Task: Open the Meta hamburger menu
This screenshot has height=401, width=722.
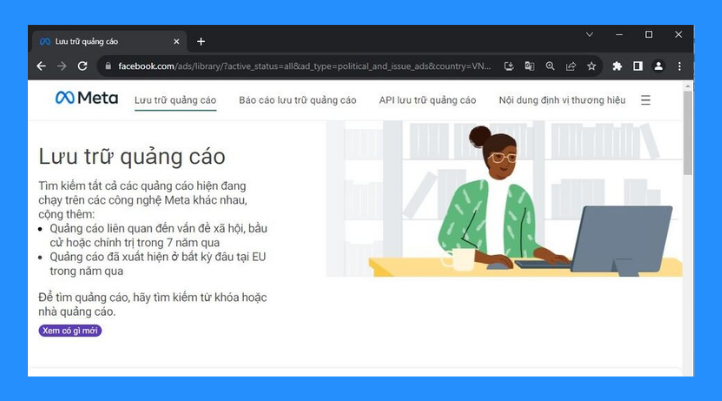Action: [646, 100]
